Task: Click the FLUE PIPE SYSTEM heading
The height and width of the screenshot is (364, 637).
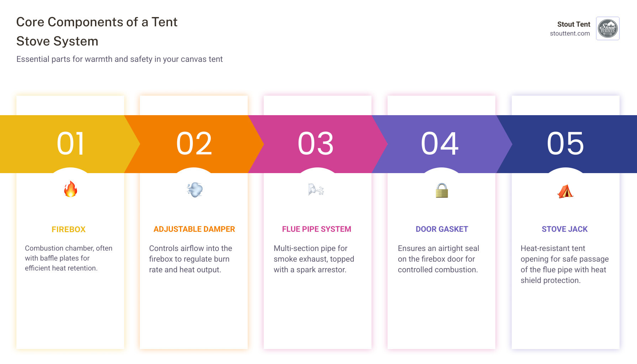Action: pyautogui.click(x=317, y=229)
